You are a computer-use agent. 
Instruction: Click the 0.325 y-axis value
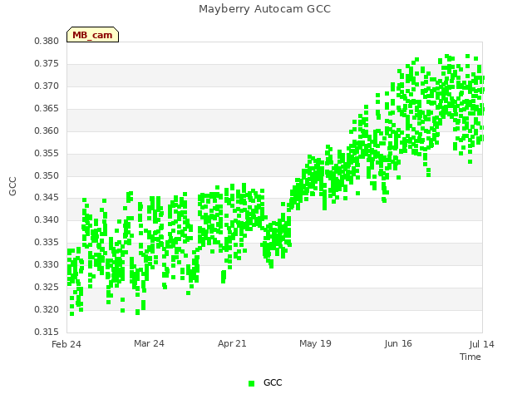pyautogui.click(x=47, y=287)
